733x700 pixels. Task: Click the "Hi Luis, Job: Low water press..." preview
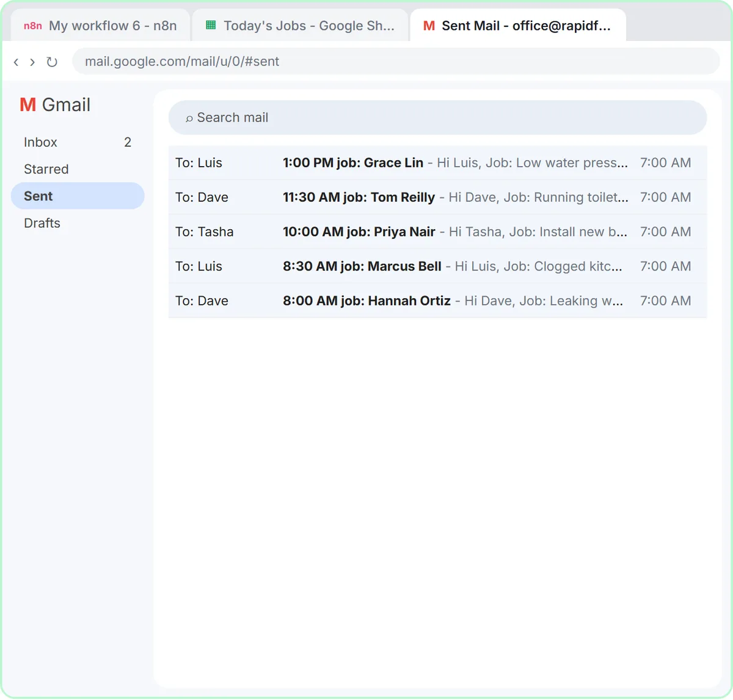532,163
